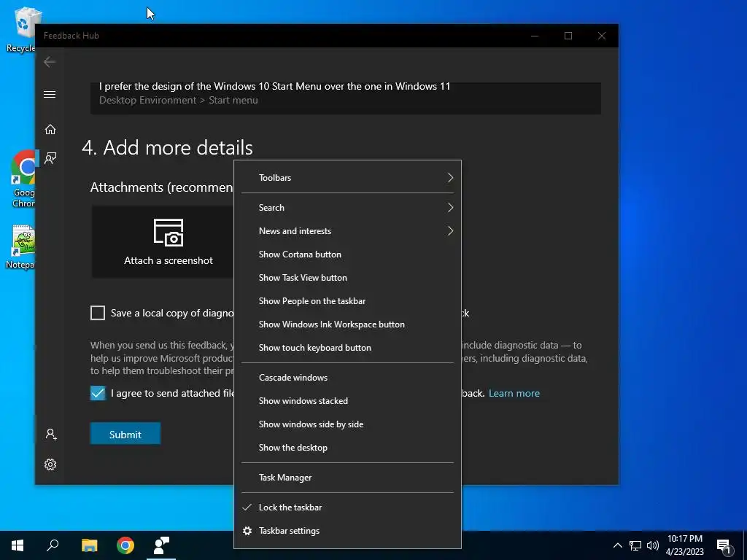Minimize the Feedback Hub window

coord(535,36)
